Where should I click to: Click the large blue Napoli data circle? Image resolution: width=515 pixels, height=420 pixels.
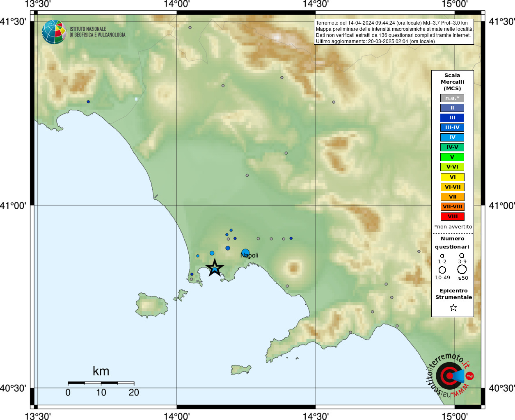245,253
